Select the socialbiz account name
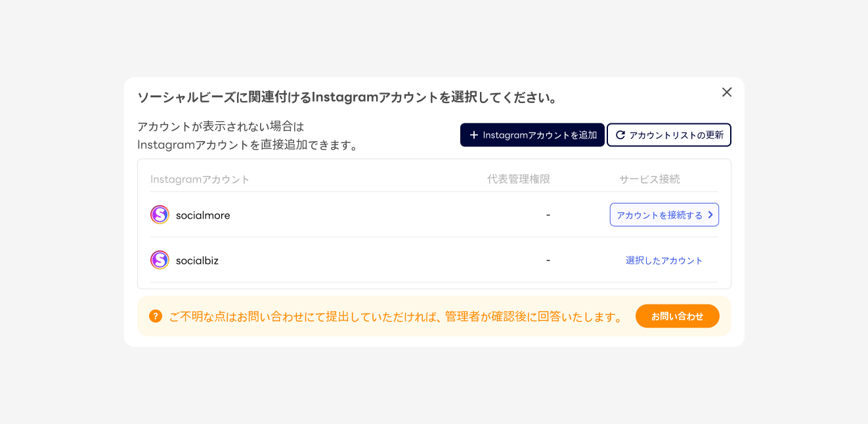 [197, 261]
